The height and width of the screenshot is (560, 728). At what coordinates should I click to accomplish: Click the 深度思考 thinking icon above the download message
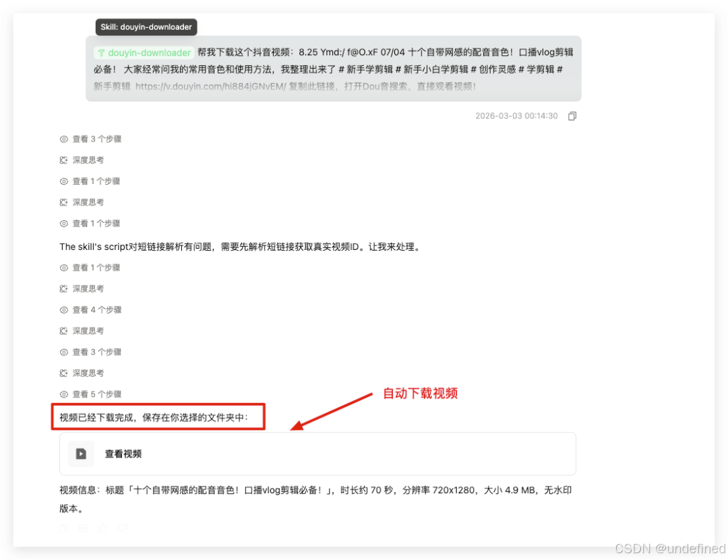(x=63, y=373)
